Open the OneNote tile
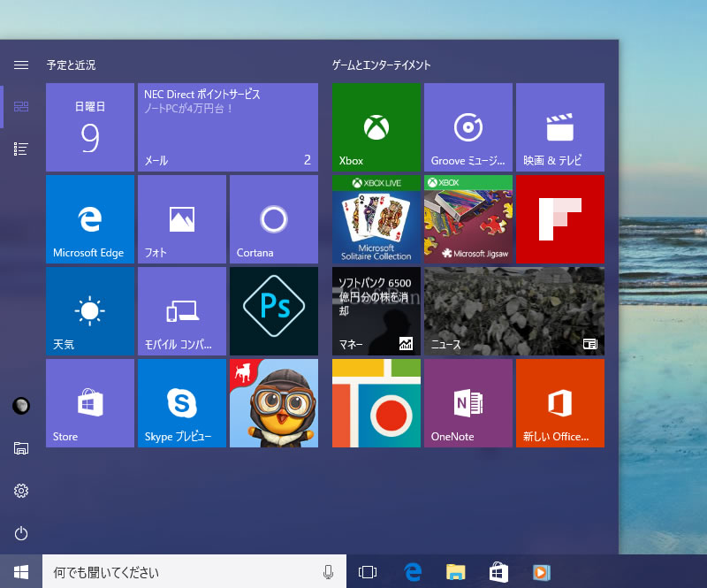 click(468, 403)
